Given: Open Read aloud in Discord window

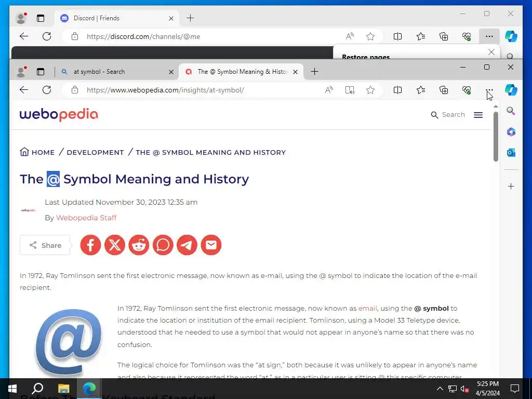Looking at the screenshot, I should pyautogui.click(x=350, y=36).
